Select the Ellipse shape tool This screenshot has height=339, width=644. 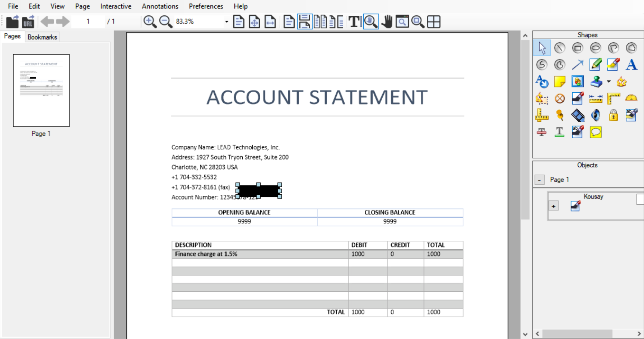pyautogui.click(x=595, y=48)
